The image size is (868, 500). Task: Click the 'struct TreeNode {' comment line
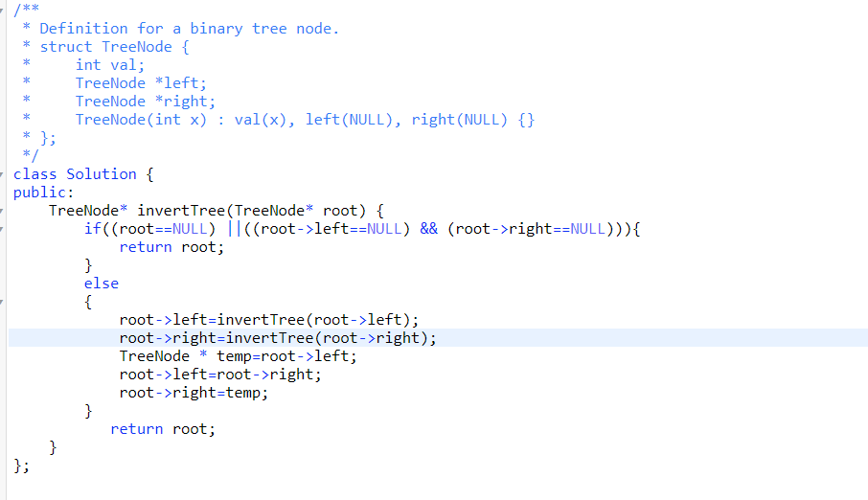[105, 47]
